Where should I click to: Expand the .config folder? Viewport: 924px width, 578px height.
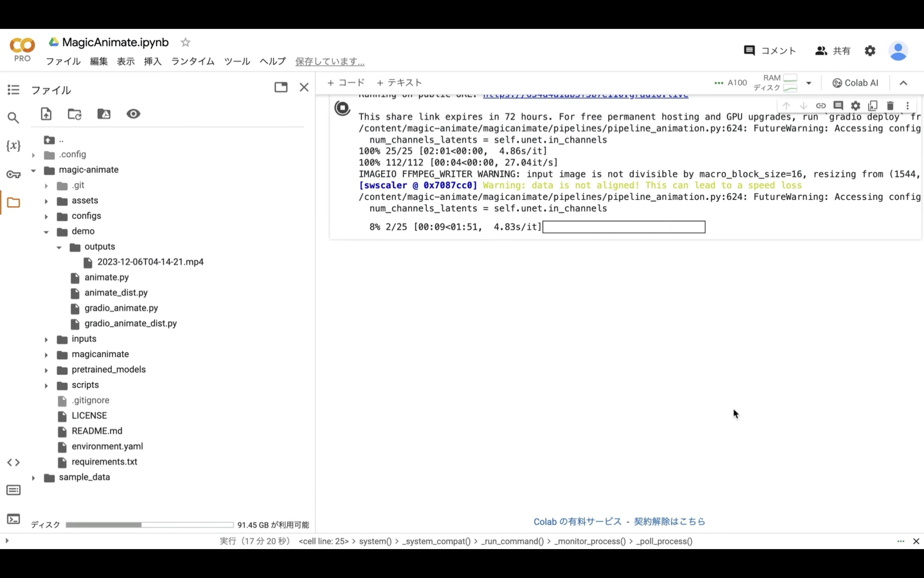coord(33,155)
